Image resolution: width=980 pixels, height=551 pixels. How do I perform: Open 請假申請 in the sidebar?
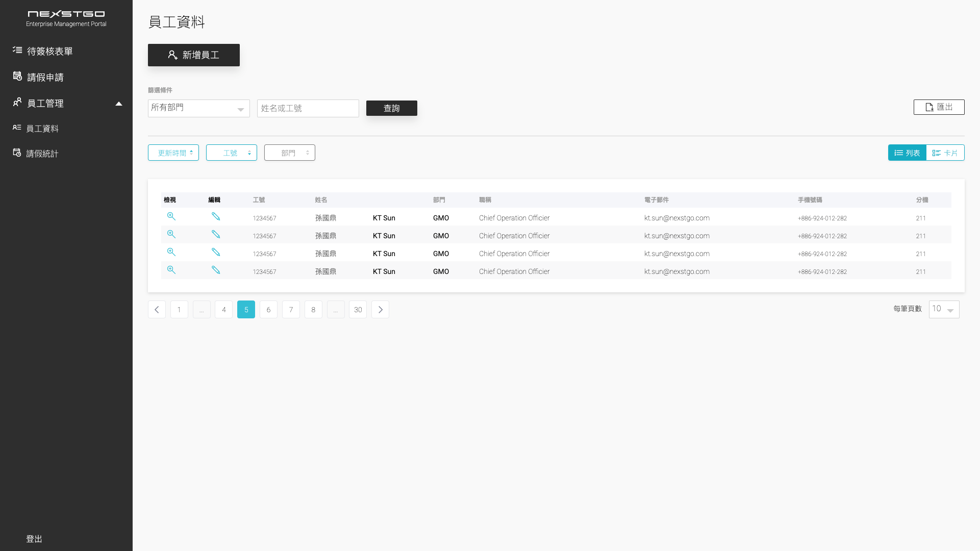pyautogui.click(x=45, y=77)
